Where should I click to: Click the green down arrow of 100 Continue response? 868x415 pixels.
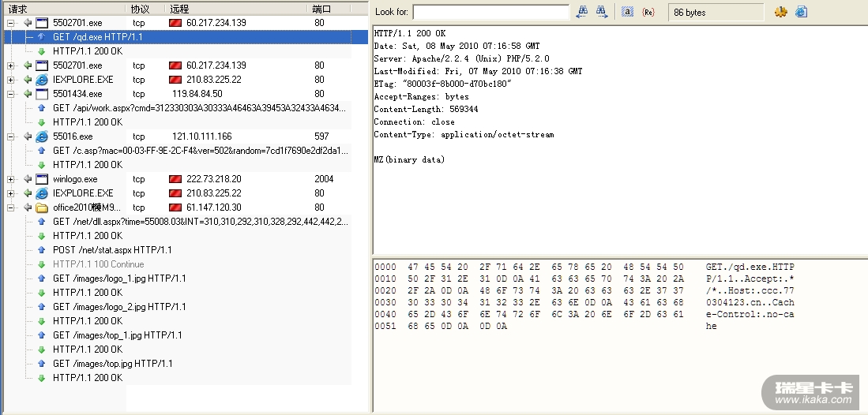point(42,264)
